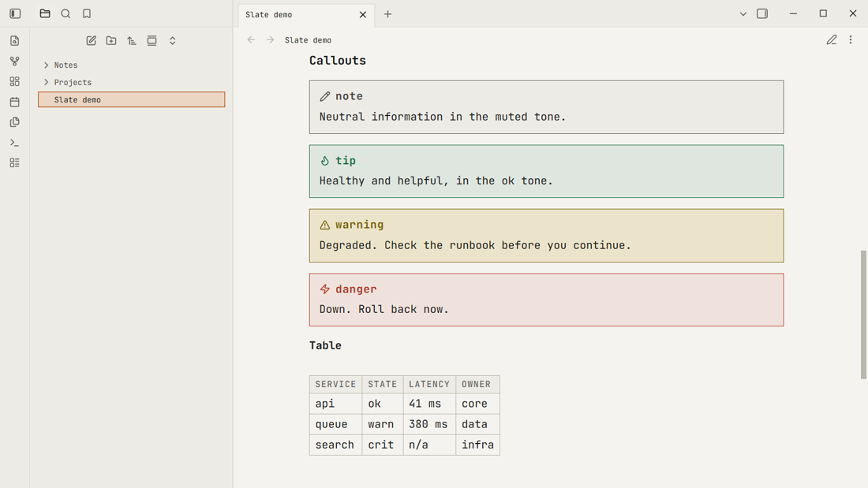The height and width of the screenshot is (488, 868).
Task: Click the data owner cell
Action: click(x=477, y=424)
